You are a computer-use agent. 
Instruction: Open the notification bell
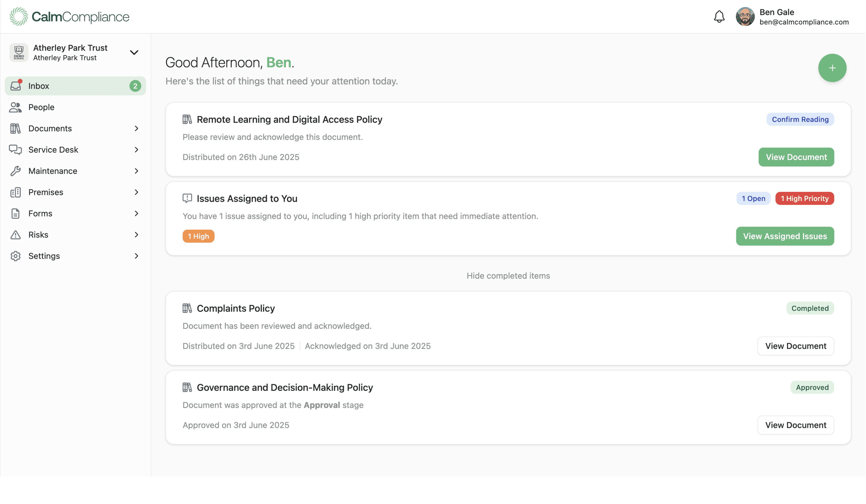719,16
